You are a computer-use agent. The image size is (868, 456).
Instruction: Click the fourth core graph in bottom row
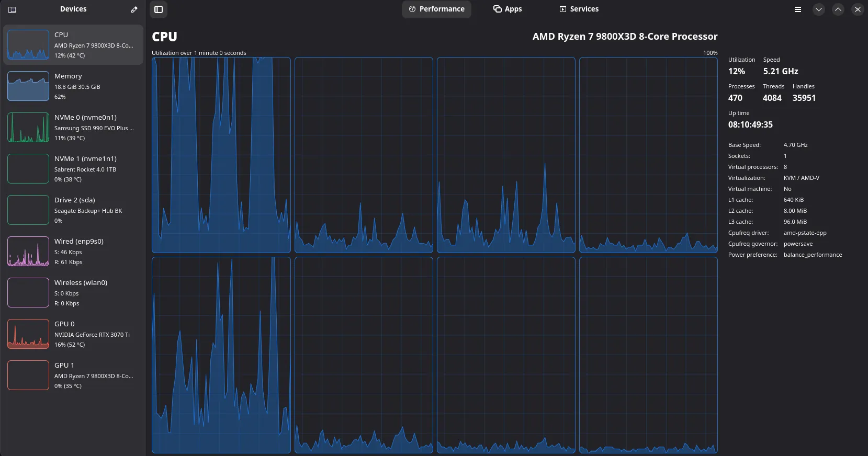click(648, 355)
